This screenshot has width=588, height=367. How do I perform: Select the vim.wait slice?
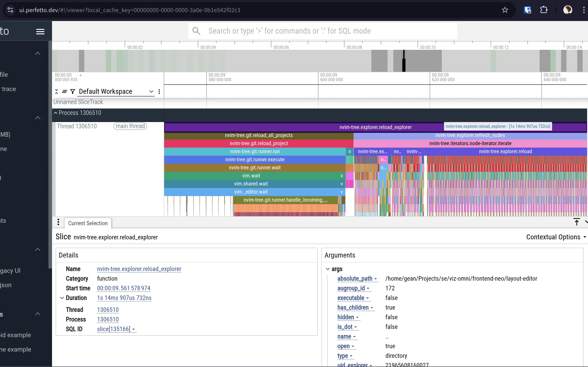[x=251, y=176]
